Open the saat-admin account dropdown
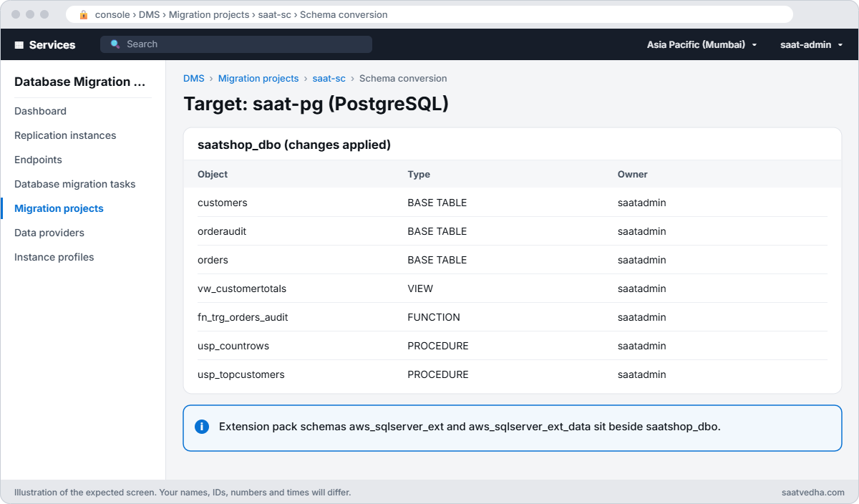The image size is (859, 504). coord(812,44)
